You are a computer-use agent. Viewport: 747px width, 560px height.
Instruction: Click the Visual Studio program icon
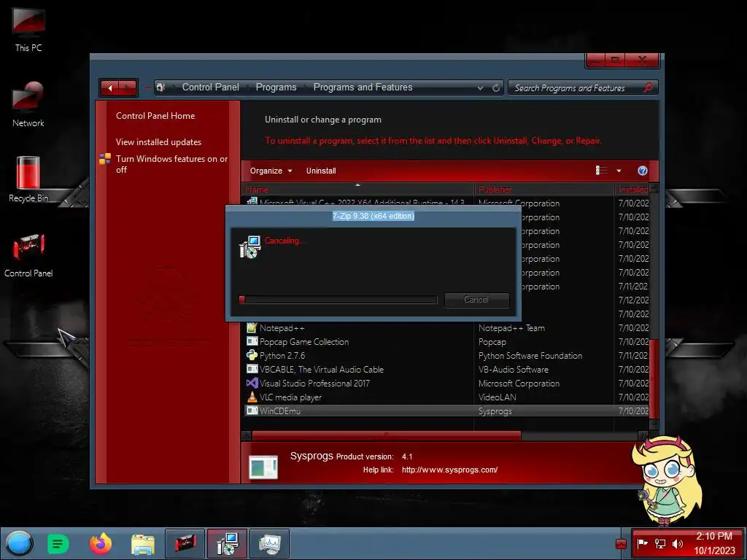[252, 383]
